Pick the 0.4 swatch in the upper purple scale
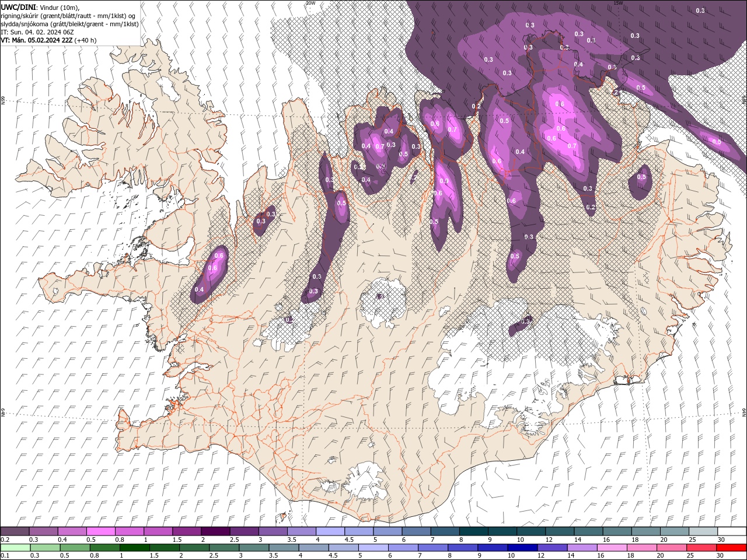 (72, 531)
